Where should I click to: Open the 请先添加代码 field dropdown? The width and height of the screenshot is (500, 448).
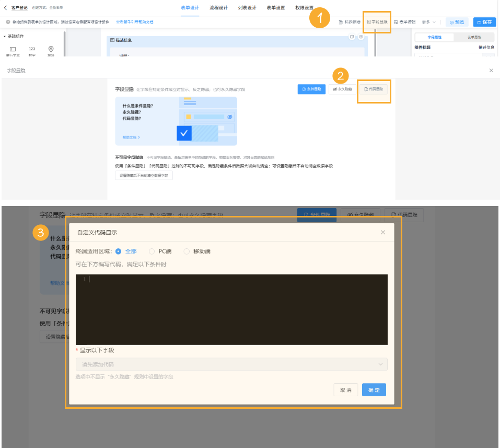(231, 364)
